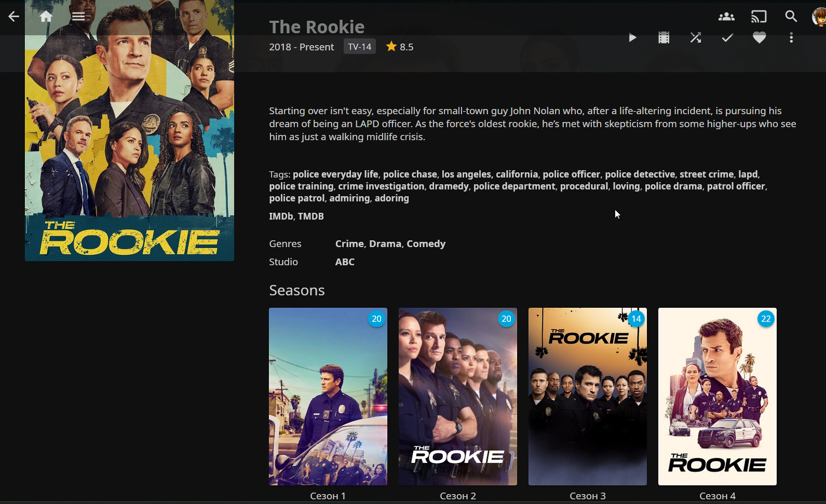Viewport: 826px width, 504px height.
Task: Open the Сезон 1 poster
Action: 328,397
